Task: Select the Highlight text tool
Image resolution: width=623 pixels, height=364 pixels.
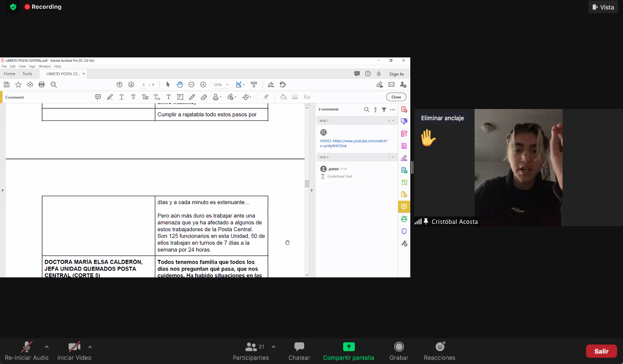Action: coord(110,97)
